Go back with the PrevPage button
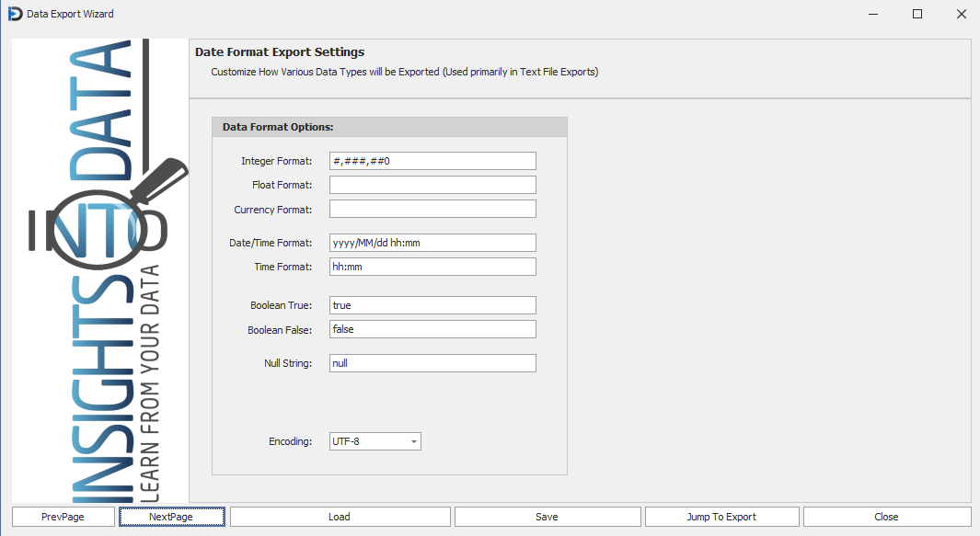The width and height of the screenshot is (980, 536). [x=63, y=517]
